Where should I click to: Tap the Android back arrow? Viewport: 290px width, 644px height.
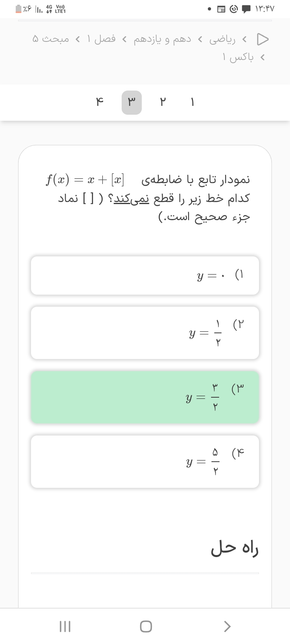point(227,626)
